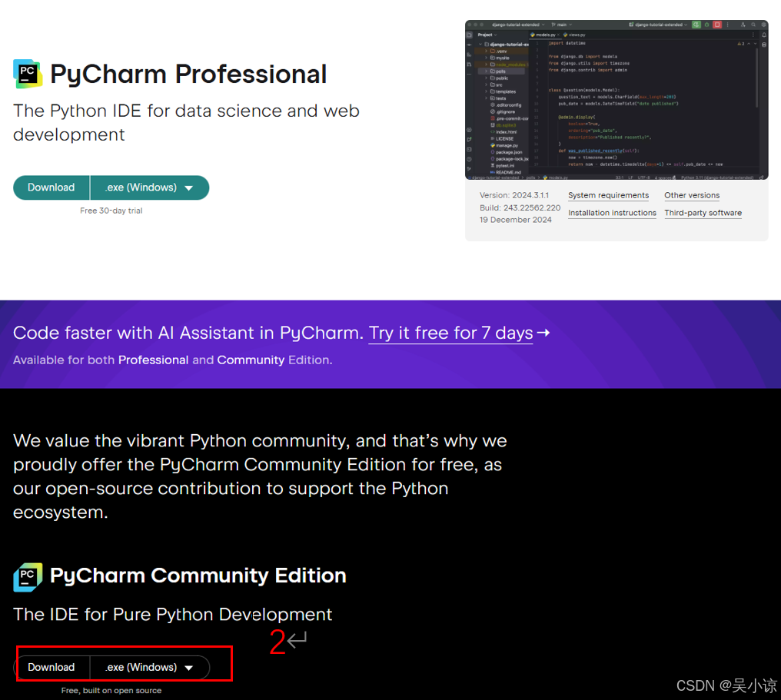The width and height of the screenshot is (781, 700).
Task: Open the Professional .exe (Windows) installer dropdown
Action: tap(149, 187)
